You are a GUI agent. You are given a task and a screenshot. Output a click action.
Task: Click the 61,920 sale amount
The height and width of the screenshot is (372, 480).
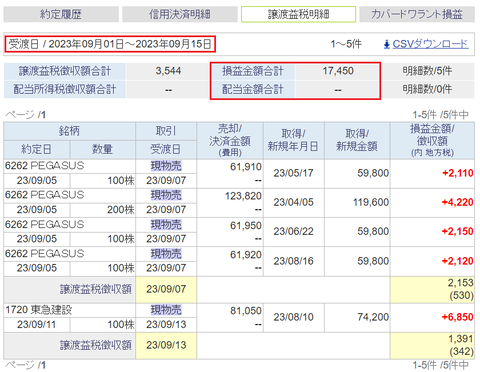tap(246, 255)
